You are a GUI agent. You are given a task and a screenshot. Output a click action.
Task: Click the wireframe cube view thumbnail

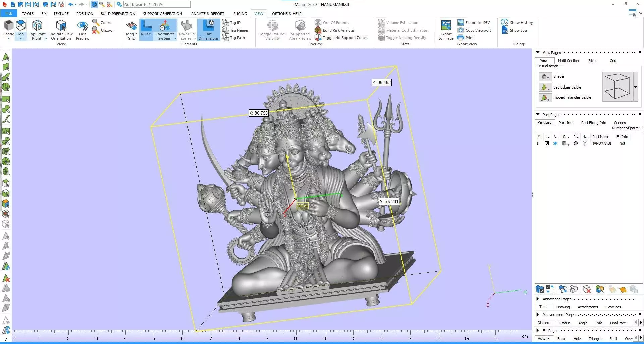tap(617, 87)
